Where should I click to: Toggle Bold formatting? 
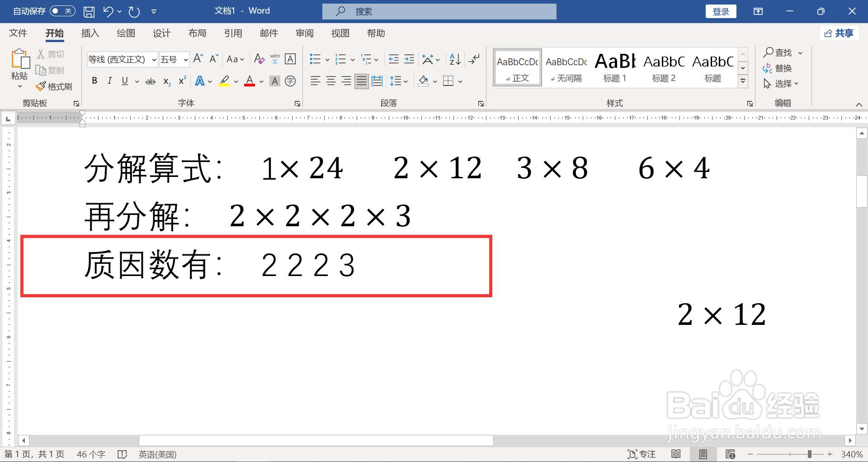pos(94,81)
